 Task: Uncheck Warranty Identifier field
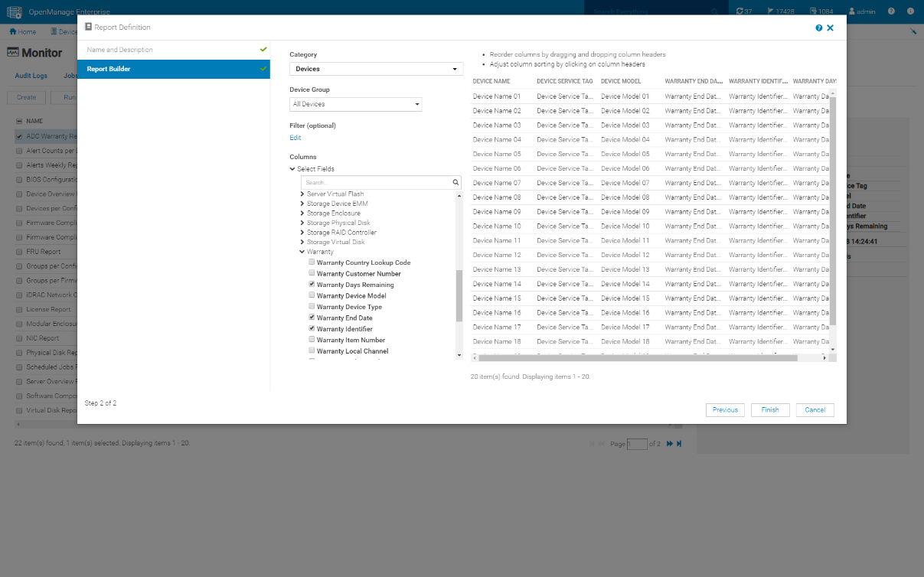click(312, 329)
